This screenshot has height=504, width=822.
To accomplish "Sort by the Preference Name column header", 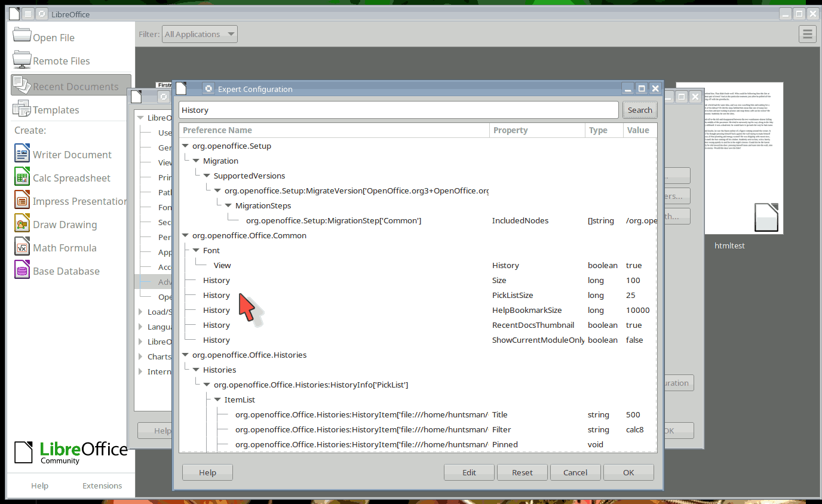I will point(334,130).
